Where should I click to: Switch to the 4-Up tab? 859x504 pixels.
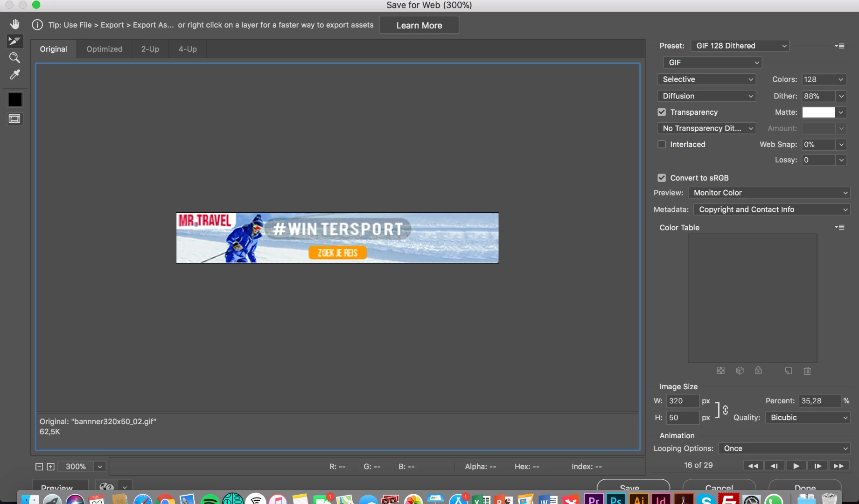tap(188, 49)
